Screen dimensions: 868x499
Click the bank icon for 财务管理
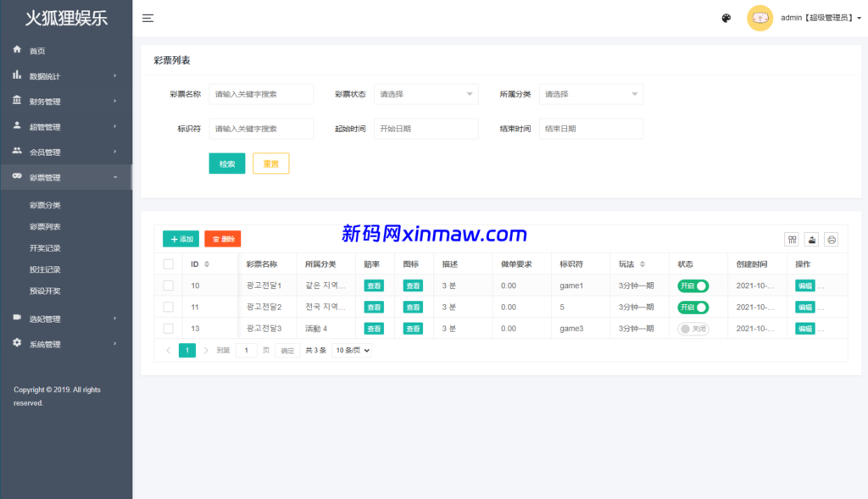[x=17, y=100]
